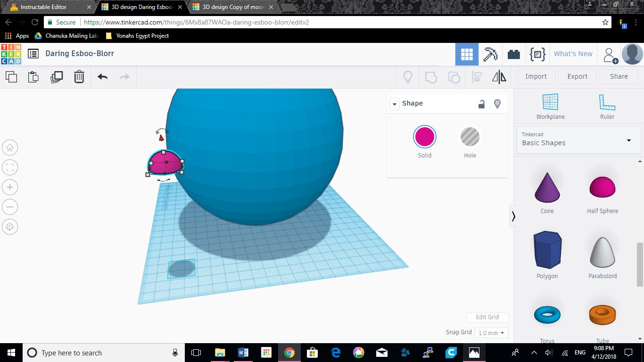Click the Import button
This screenshot has height=362, width=644.
click(x=536, y=77)
